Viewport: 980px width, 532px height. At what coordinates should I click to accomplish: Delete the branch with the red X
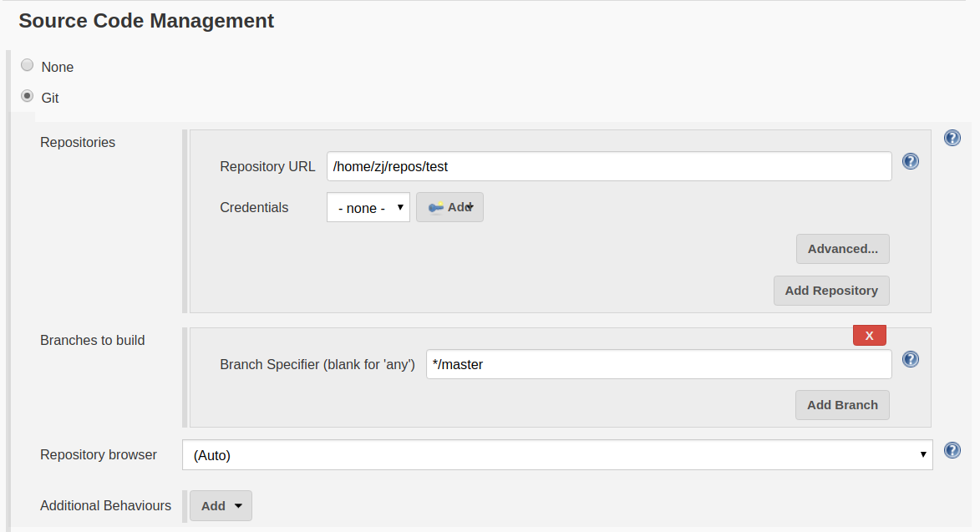[x=869, y=336]
